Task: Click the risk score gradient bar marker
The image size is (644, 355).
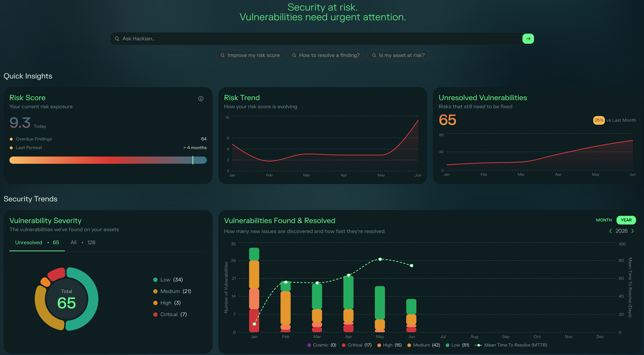Action: [x=193, y=160]
